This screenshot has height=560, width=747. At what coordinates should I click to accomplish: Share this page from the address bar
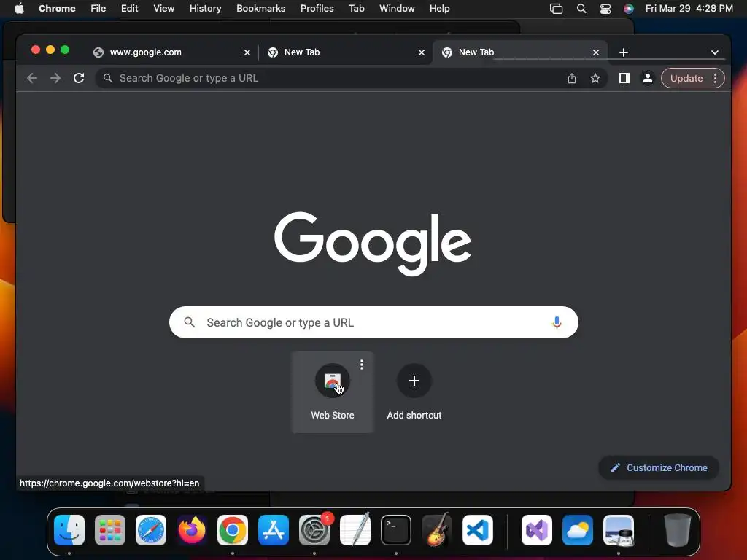coord(572,78)
